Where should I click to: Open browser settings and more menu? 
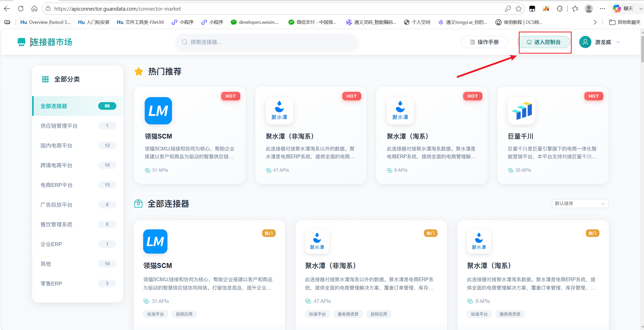point(603,9)
